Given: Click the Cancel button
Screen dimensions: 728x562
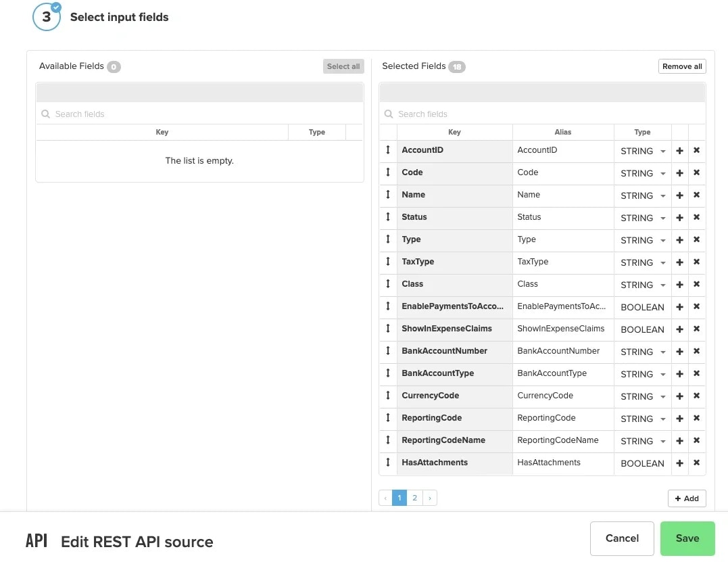Looking at the screenshot, I should 622,538.
